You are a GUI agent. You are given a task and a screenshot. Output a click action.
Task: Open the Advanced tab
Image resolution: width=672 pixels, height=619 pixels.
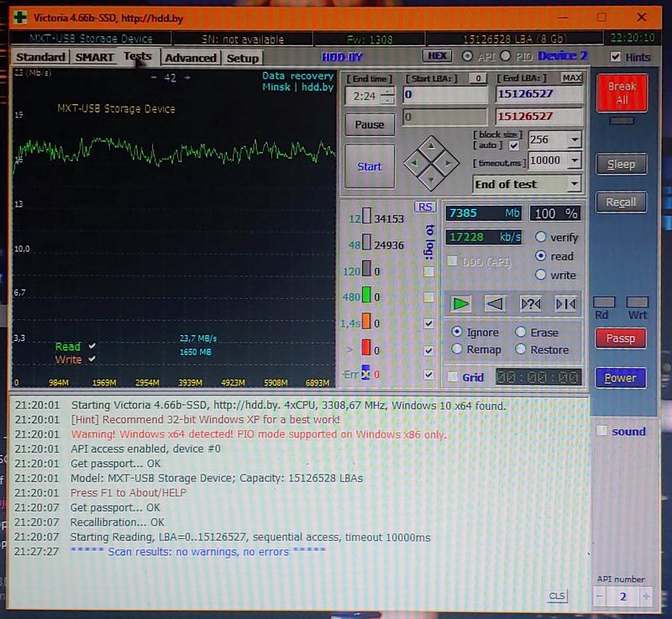191,58
